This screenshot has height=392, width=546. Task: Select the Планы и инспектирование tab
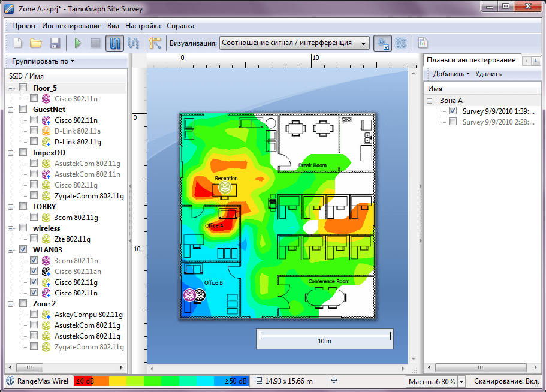point(471,60)
